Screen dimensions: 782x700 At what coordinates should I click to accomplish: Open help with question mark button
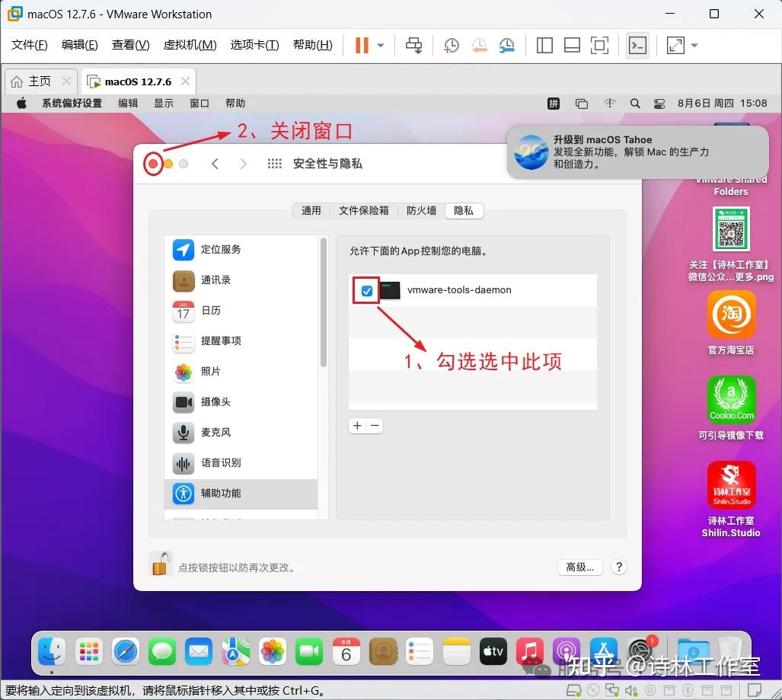[x=619, y=567]
